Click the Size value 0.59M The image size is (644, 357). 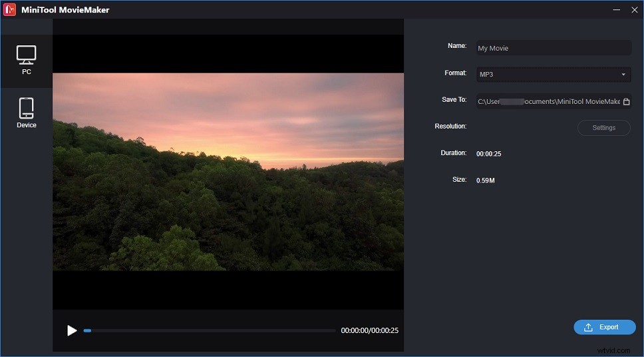(485, 180)
